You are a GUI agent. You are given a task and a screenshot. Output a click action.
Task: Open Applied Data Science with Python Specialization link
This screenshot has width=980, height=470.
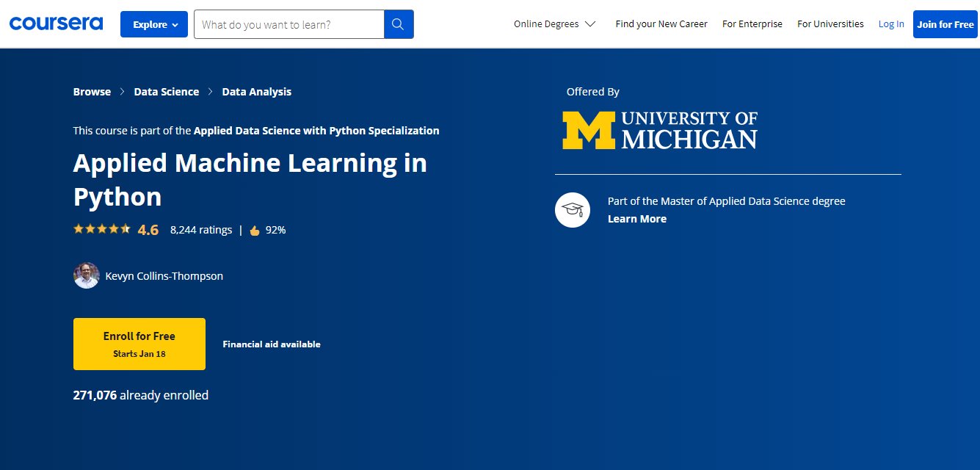[316, 131]
